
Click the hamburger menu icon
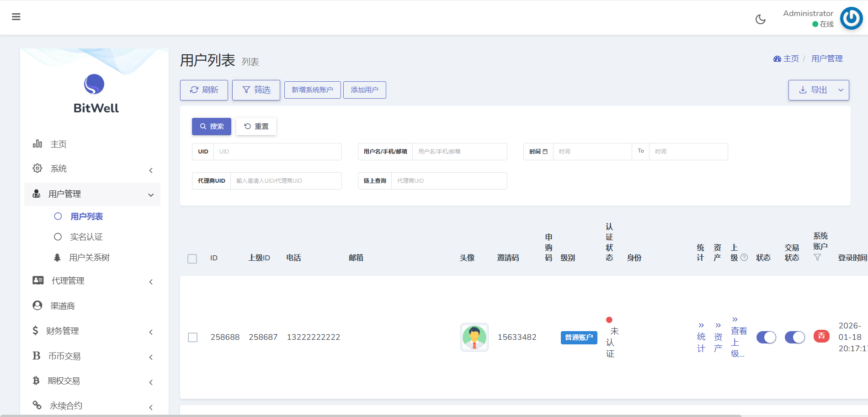(16, 17)
